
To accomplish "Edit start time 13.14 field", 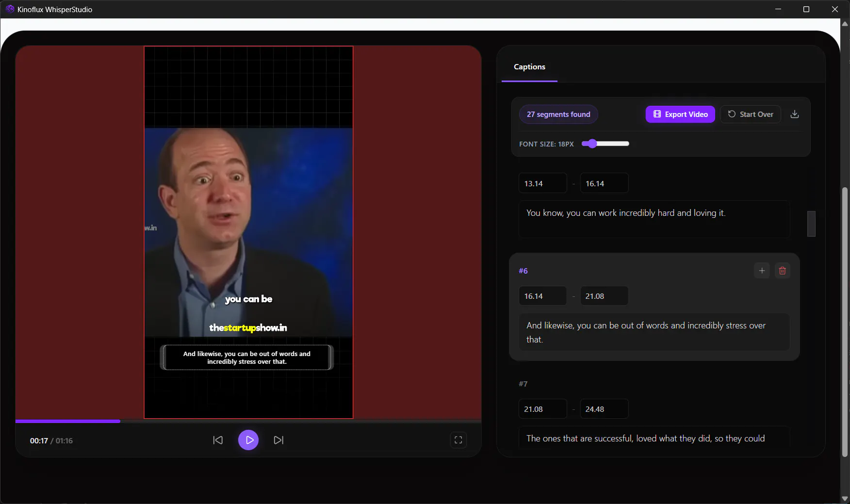I will point(542,183).
